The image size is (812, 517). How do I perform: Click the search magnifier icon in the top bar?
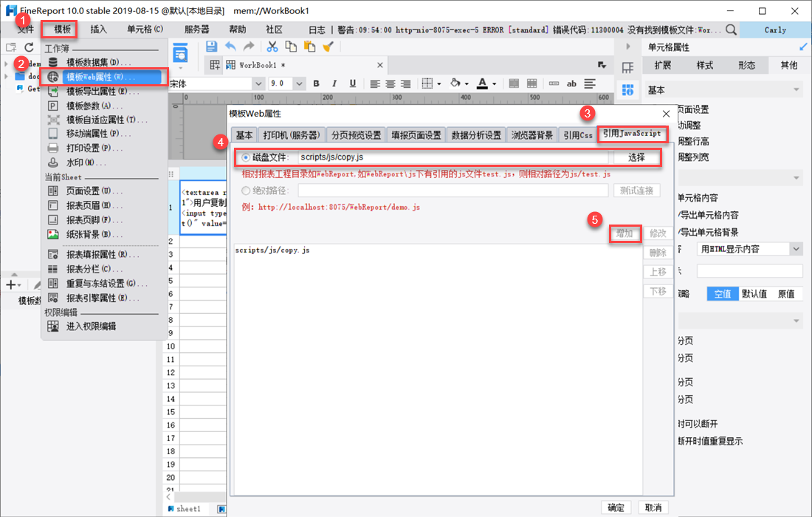coord(731,30)
